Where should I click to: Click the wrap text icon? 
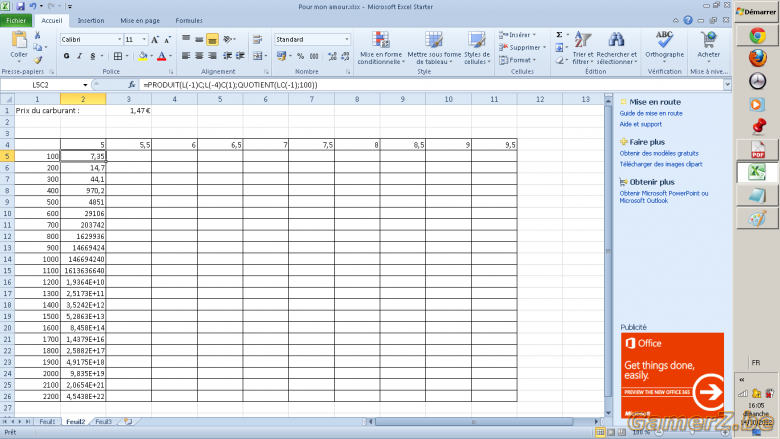pos(257,39)
